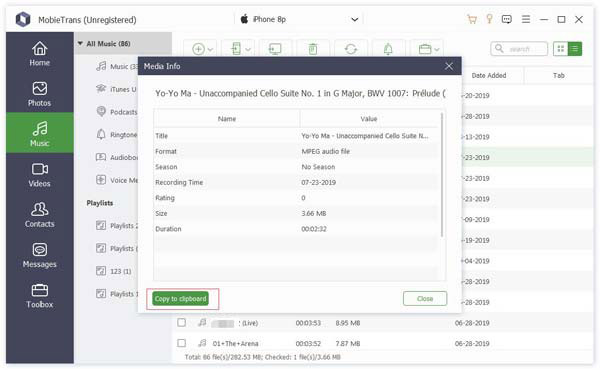This screenshot has width=600, height=370.
Task: Click the Value column header in Media Info
Action: coord(369,119)
